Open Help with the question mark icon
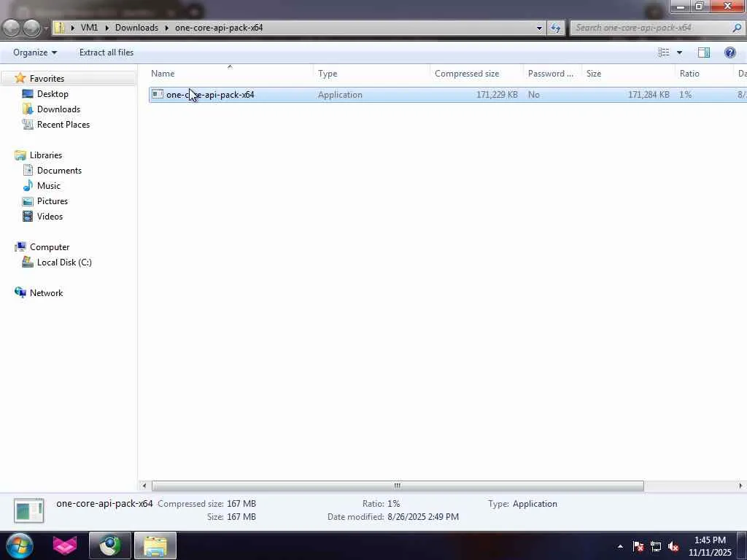747x560 pixels. [x=729, y=52]
